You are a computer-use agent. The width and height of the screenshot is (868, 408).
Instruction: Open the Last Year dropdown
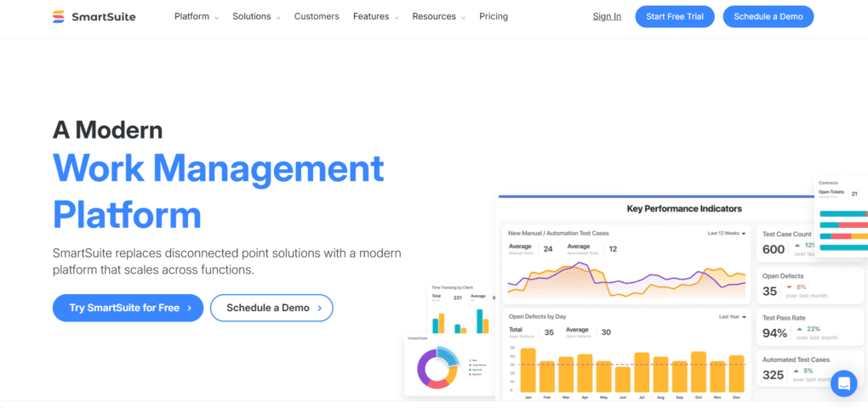point(732,317)
